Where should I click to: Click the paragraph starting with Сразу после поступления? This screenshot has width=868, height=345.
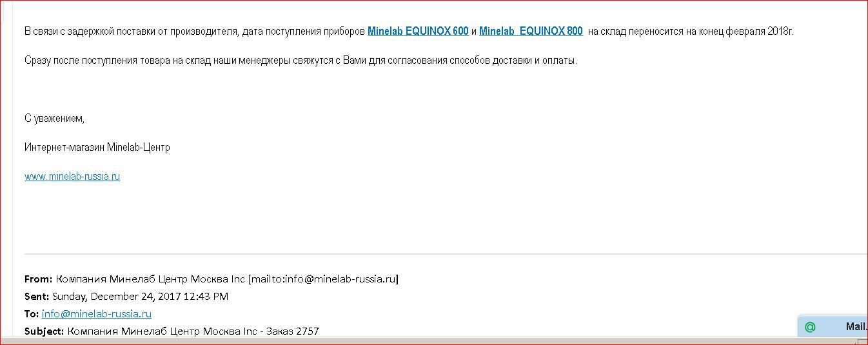click(301, 61)
